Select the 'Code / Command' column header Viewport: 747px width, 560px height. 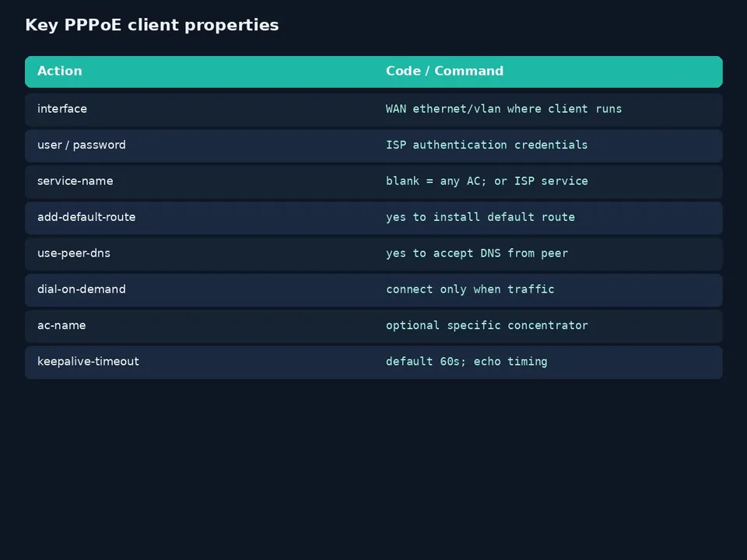(444, 71)
